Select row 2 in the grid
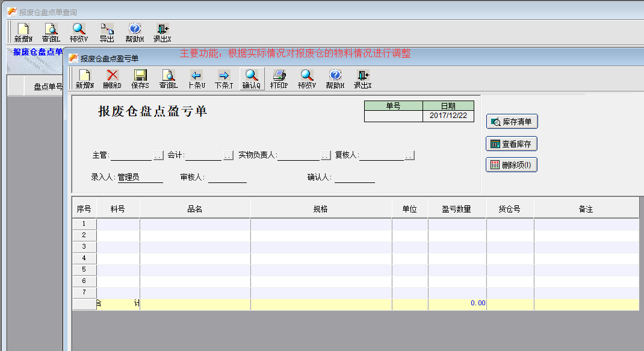 pos(84,235)
